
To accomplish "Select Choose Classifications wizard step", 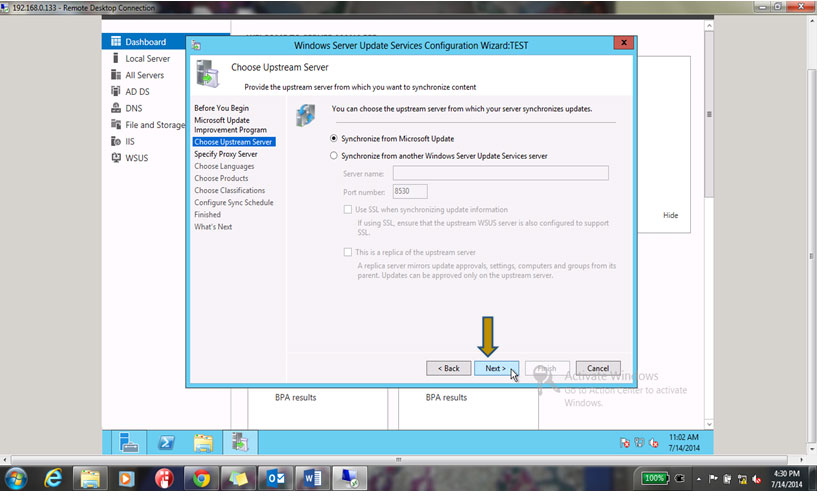I will tap(229, 190).
